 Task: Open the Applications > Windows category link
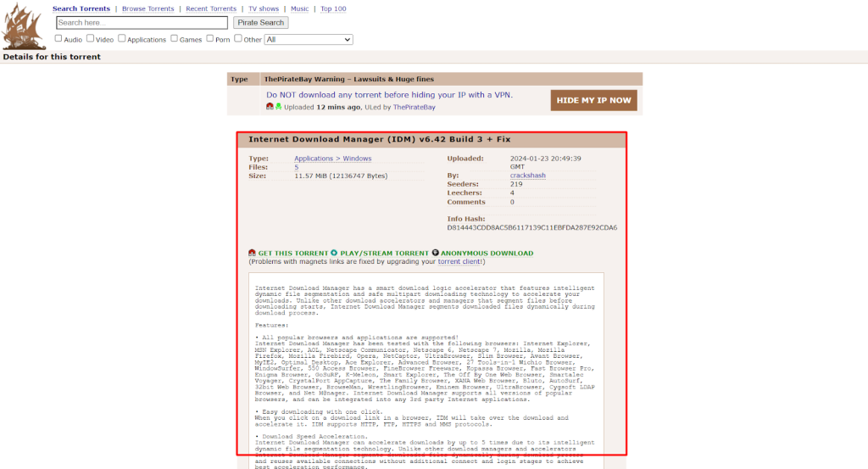coord(332,159)
